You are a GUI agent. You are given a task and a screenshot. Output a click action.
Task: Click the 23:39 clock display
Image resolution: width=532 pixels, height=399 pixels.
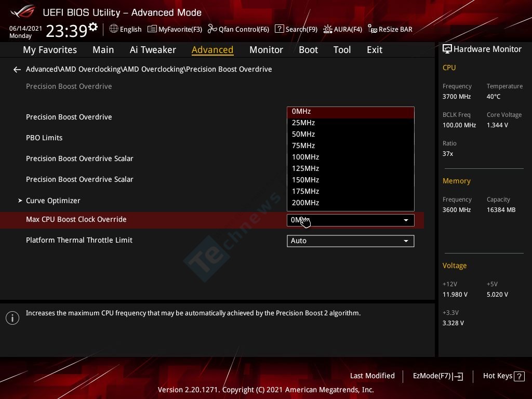[66, 31]
